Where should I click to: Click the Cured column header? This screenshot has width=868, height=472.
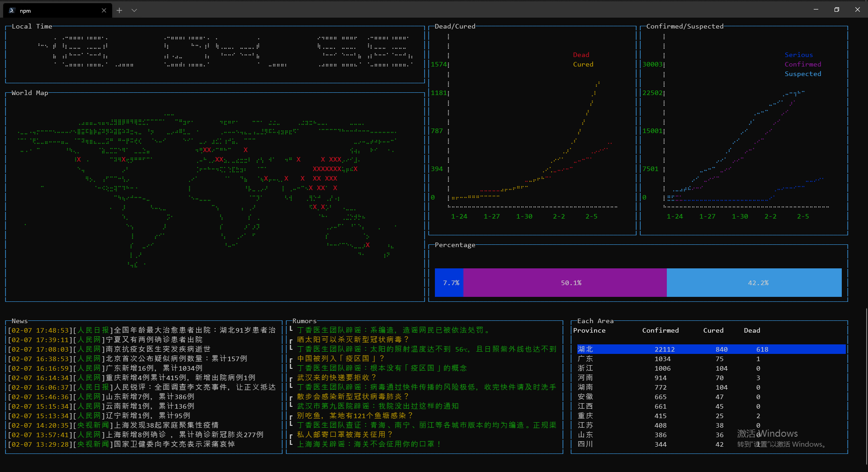[713, 330]
